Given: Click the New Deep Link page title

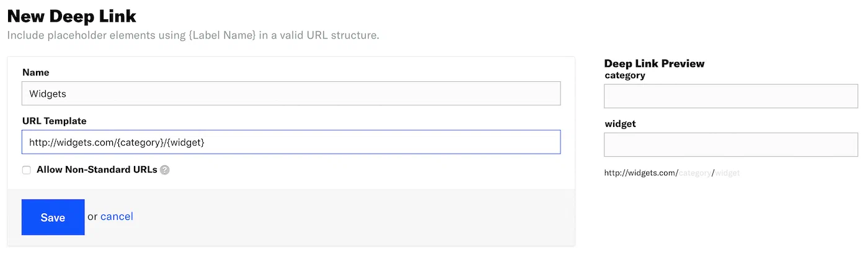Looking at the screenshot, I should (x=71, y=16).
